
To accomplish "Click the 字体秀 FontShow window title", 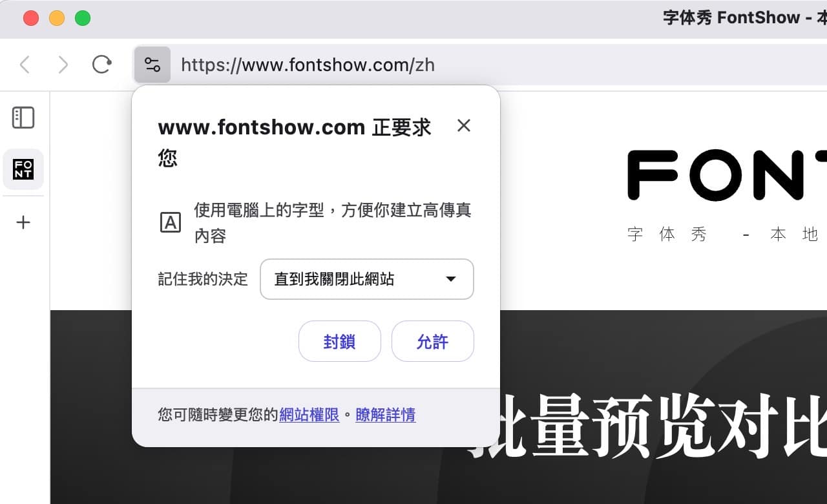I will [745, 17].
